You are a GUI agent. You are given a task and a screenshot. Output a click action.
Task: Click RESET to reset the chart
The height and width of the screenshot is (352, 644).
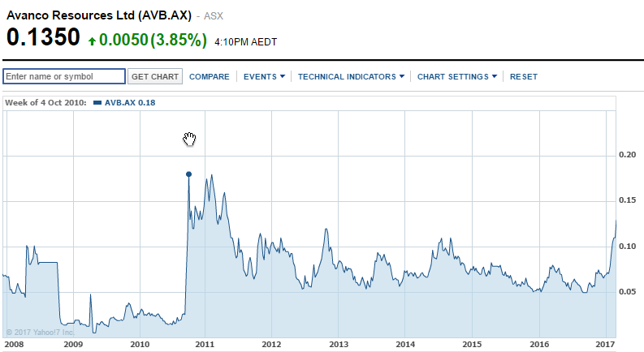(523, 77)
